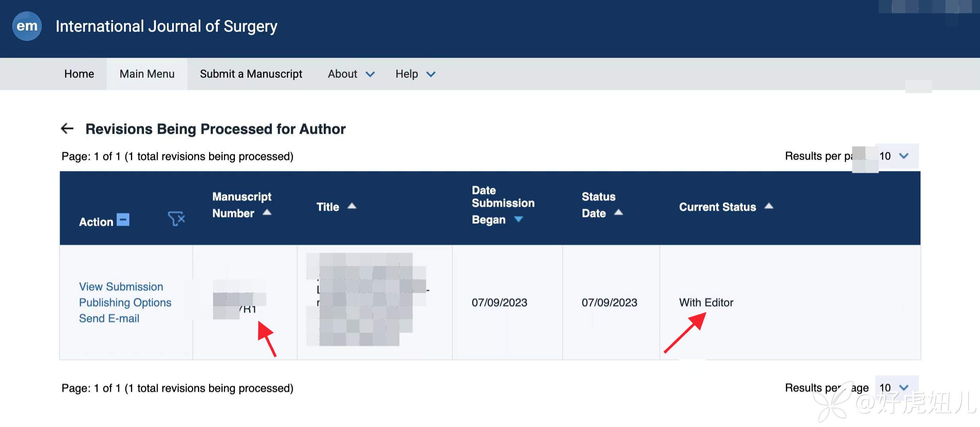Click the clear filter funnel icon
Screen dimensions: 980x427
176,218
